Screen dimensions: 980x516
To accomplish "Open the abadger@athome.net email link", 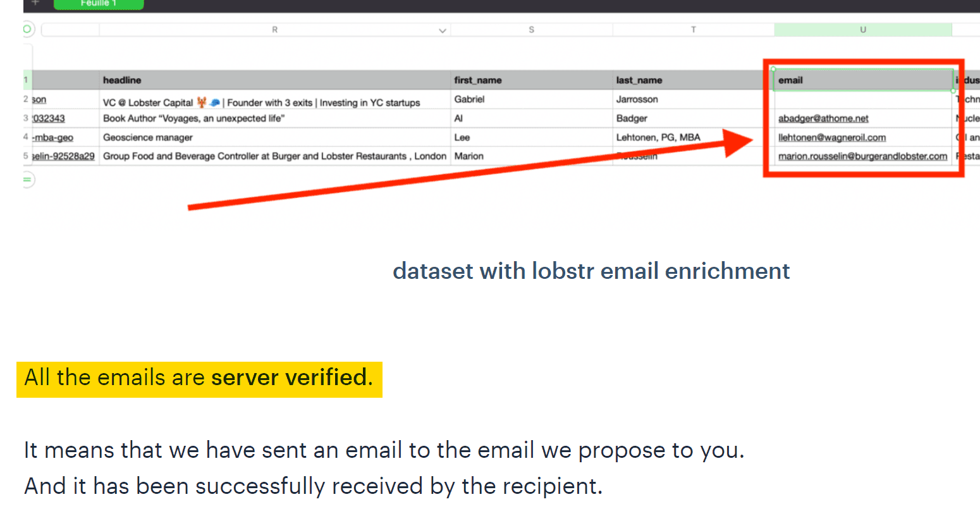I will (x=823, y=118).
